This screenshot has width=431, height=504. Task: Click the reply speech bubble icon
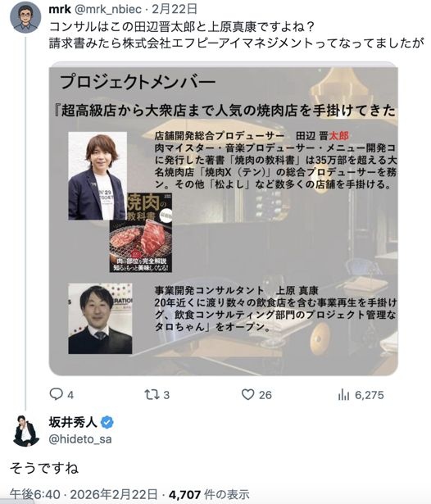(x=56, y=394)
